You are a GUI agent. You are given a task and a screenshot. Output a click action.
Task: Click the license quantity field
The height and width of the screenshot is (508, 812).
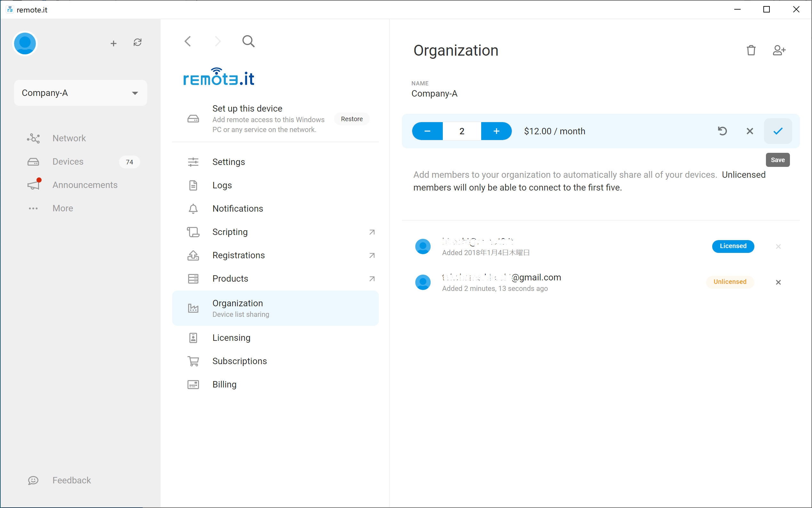click(462, 131)
